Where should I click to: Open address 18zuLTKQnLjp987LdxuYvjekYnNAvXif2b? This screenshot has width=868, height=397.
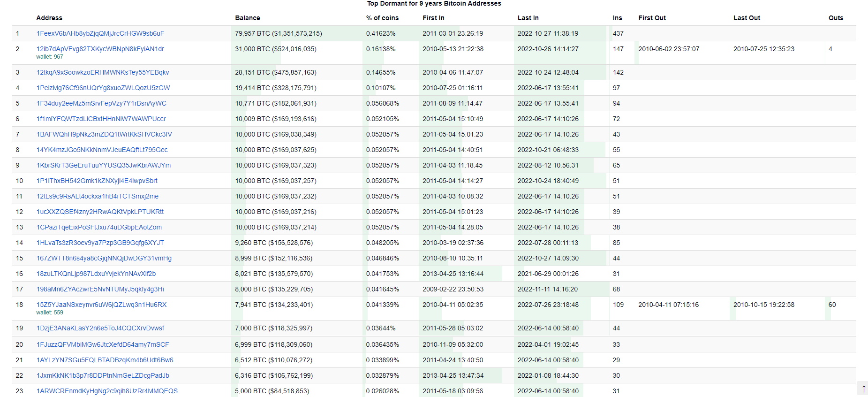(96, 274)
